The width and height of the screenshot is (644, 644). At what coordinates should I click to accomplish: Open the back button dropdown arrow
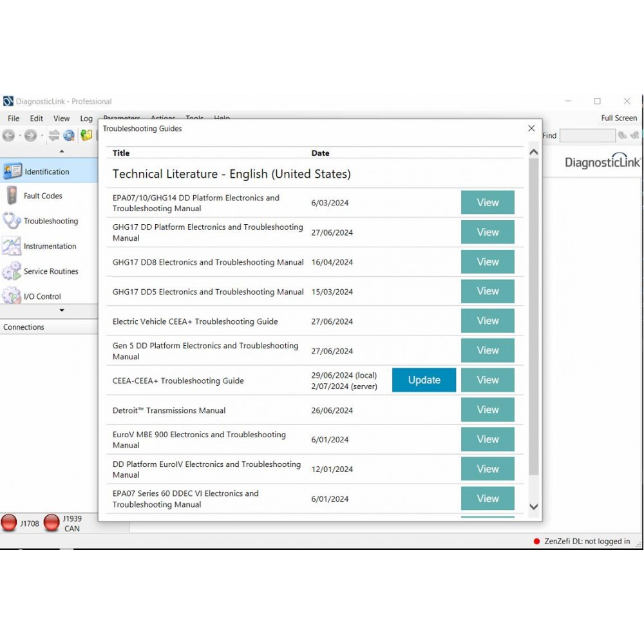[x=19, y=135]
